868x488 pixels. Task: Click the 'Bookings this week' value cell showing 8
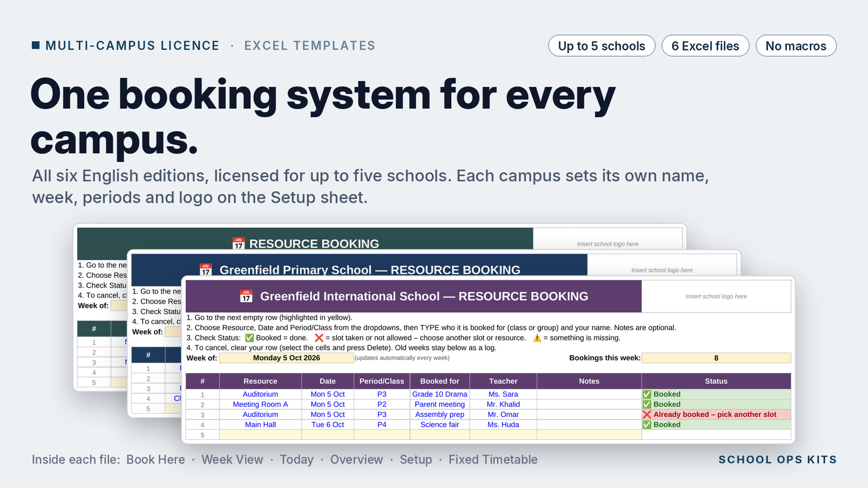coord(716,358)
